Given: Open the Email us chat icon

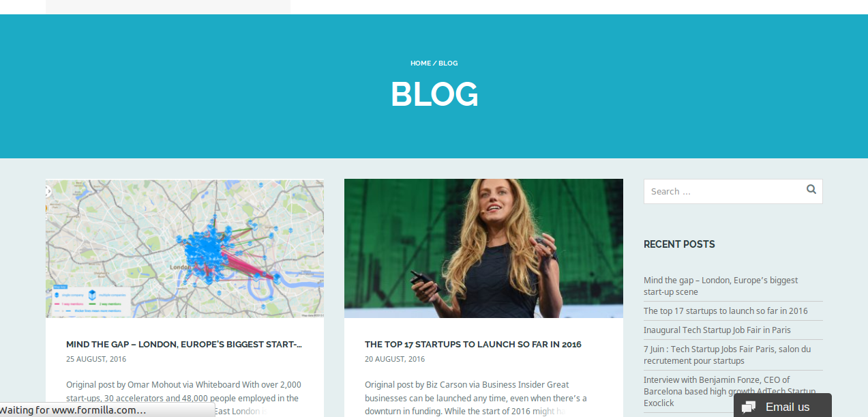Looking at the screenshot, I should tap(749, 407).
